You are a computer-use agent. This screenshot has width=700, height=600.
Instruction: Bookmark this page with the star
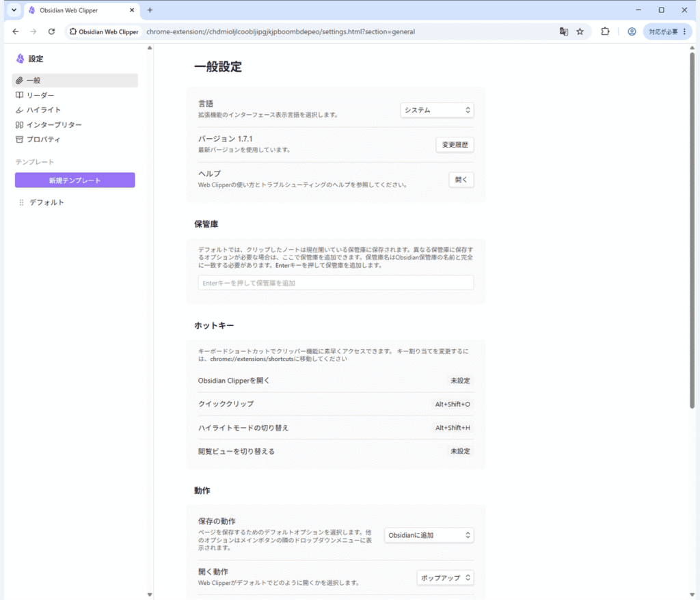click(580, 31)
